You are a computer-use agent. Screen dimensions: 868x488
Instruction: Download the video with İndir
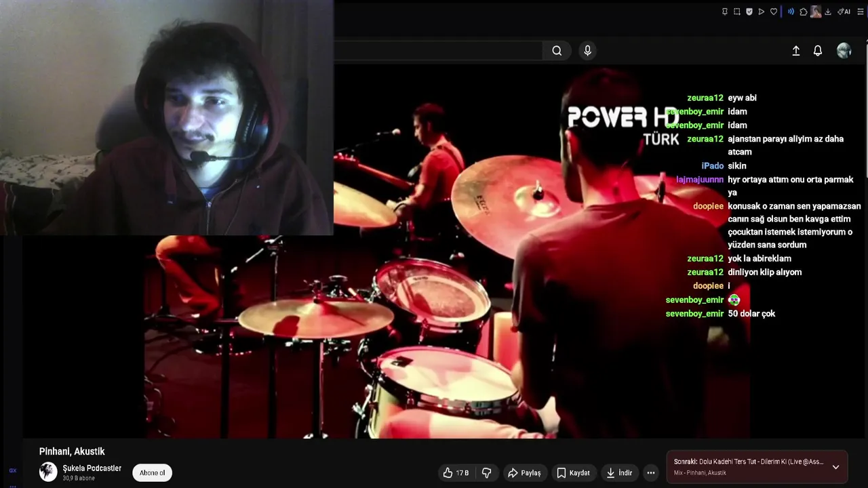[619, 473]
